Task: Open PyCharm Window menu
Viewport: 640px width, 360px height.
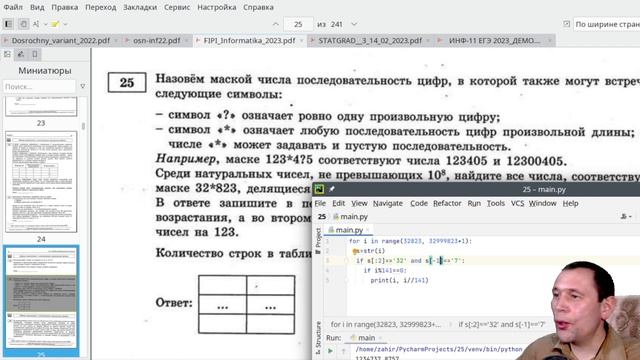Action: [542, 203]
